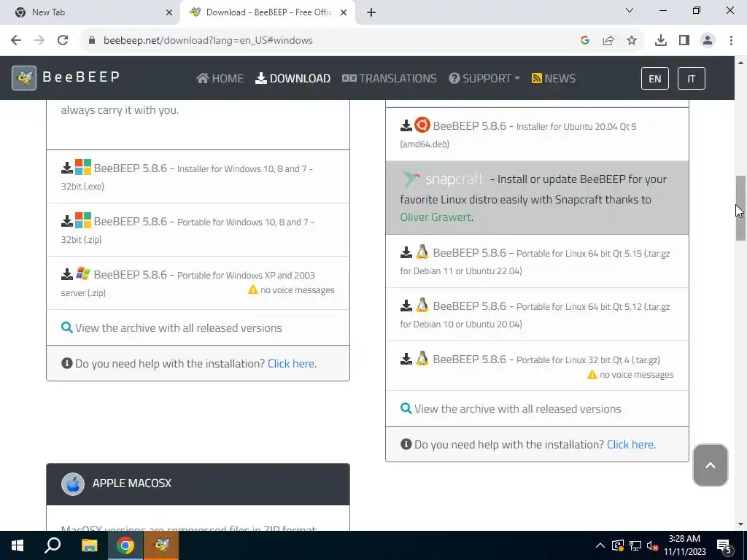Screen dimensions: 747x560
Task: Show hidden system tray icons
Action: click(x=600, y=545)
